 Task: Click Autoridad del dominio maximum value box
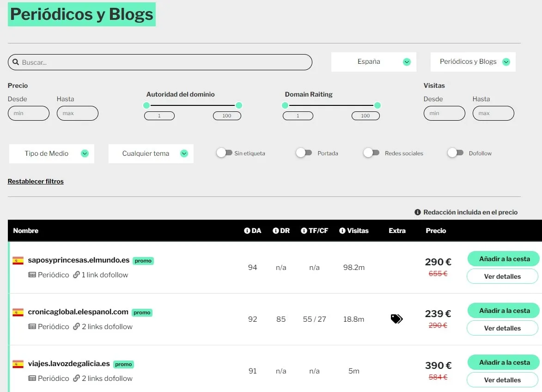coord(227,116)
